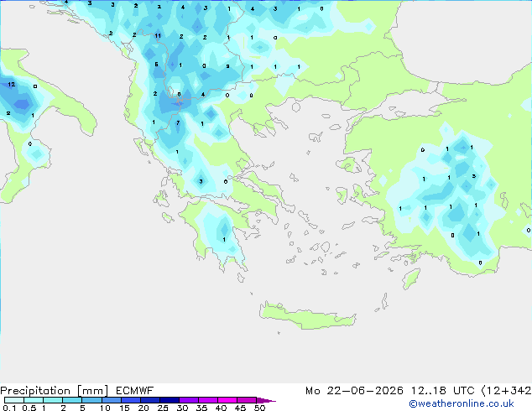Click the 40–45 mm magenta legend box
This screenshot has height=411, width=532.
227,400
